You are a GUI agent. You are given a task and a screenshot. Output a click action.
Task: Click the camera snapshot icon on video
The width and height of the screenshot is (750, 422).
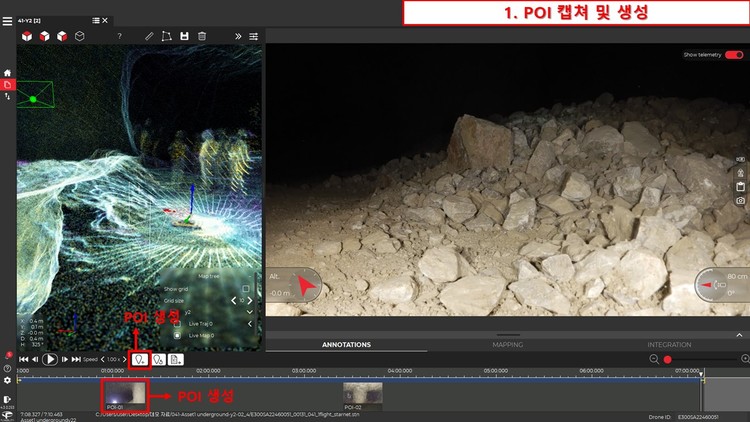pos(740,200)
